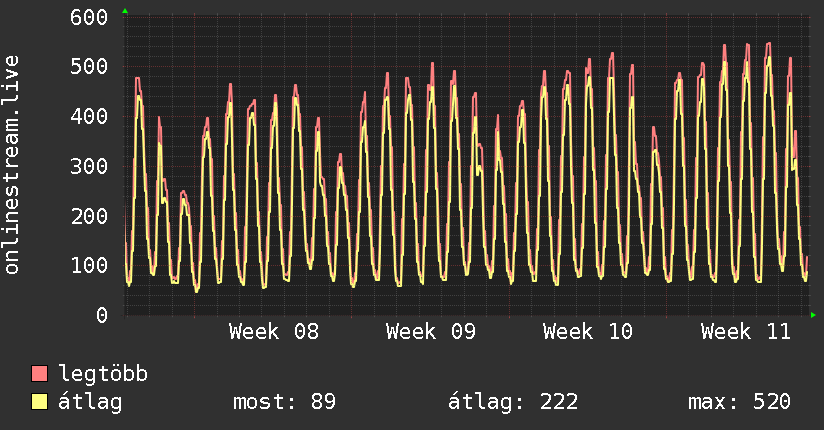The height and width of the screenshot is (430, 824).
Task: Select the átlag legend label beside yellow swatch
Action: (91, 402)
